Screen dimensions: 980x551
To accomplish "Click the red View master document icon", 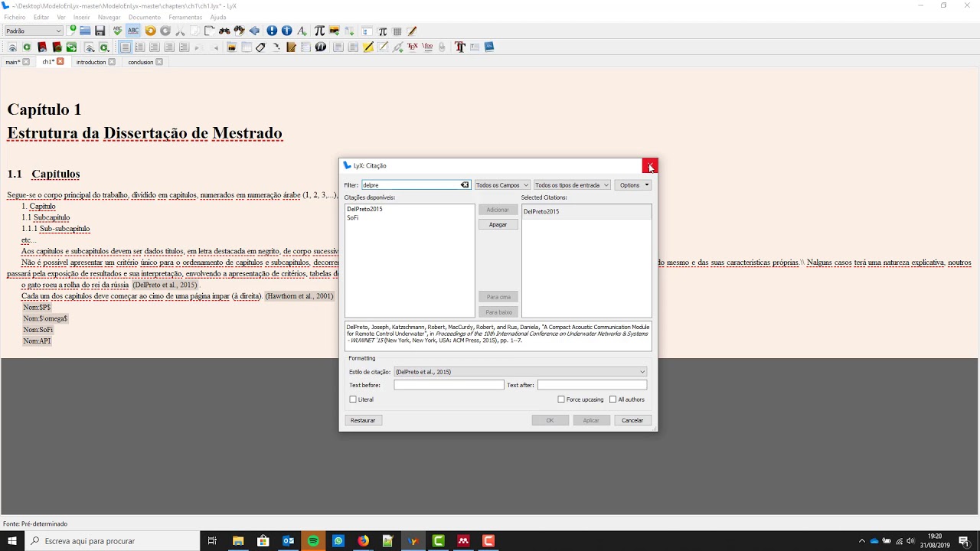I will (x=42, y=47).
